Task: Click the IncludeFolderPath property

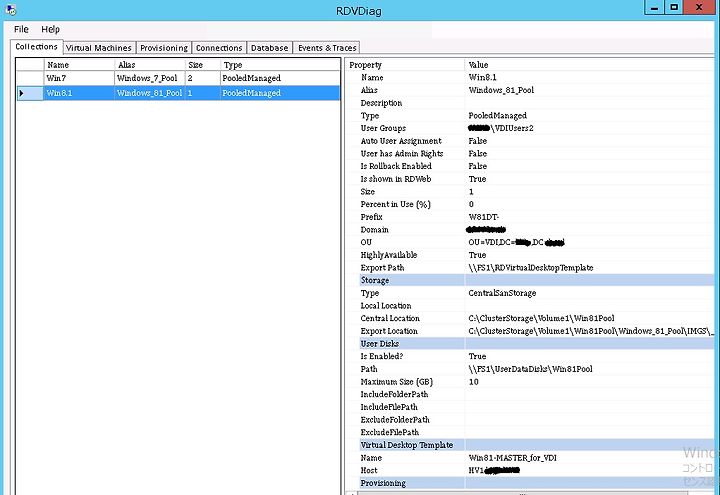Action: 394,394
